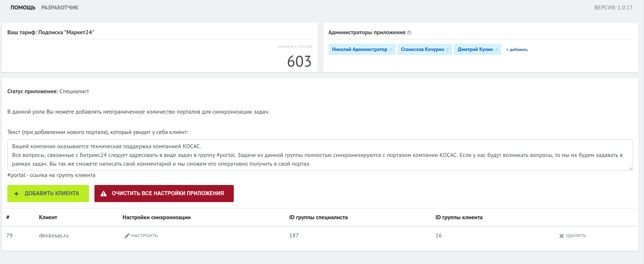This screenshot has width=644, height=264.
Task: Click the Настроить link for dev.kosas.ru
Action: click(x=144, y=236)
